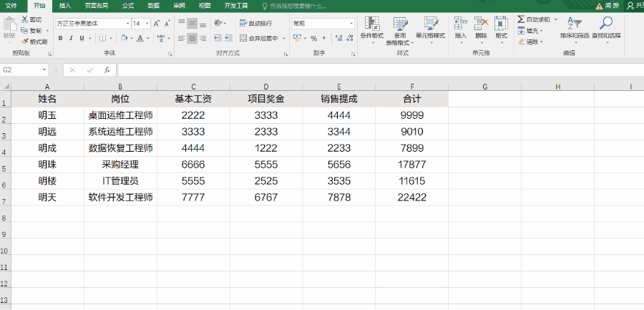The height and width of the screenshot is (310, 644).
Task: Select the total cell 22422
Action: (412, 198)
